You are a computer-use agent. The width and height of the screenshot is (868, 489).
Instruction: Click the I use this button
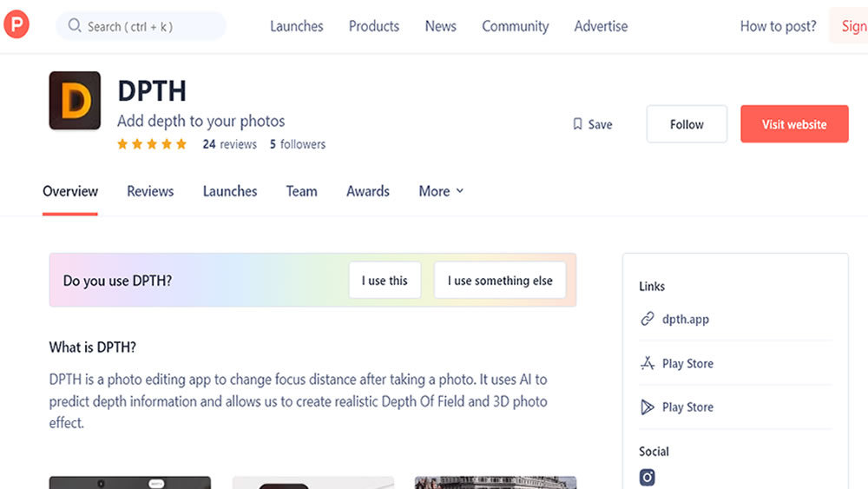385,281
